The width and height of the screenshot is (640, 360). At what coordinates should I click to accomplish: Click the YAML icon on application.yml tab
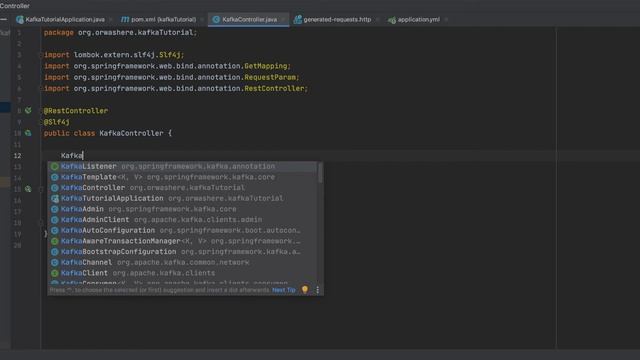coord(392,20)
